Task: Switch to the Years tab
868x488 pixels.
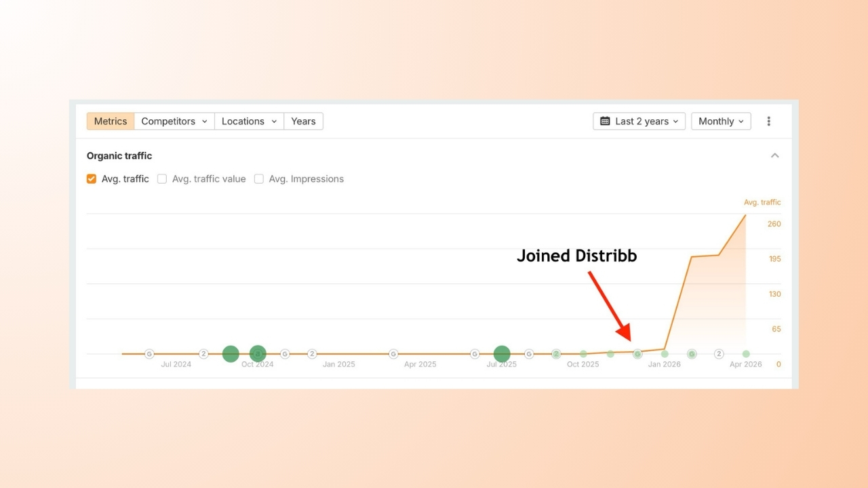Action: 303,121
